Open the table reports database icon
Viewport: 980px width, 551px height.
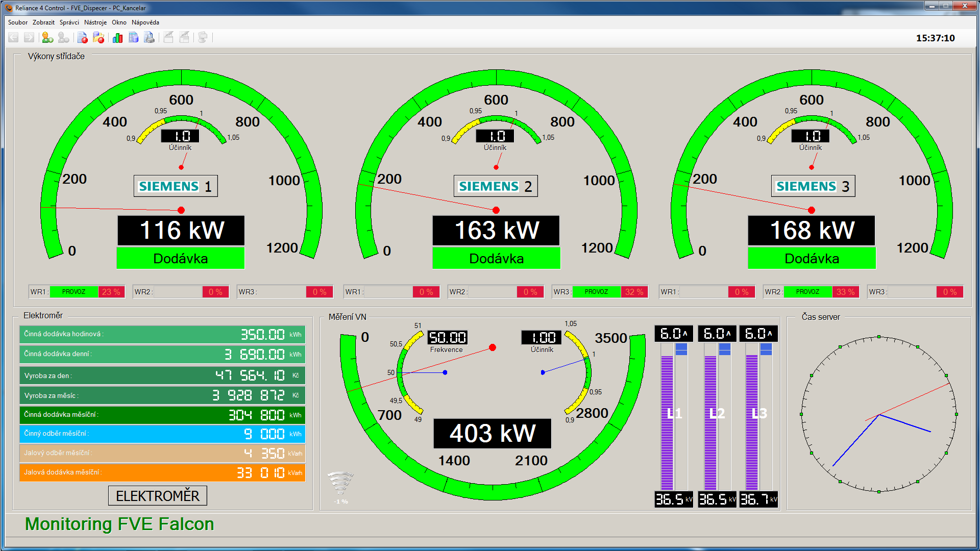[x=134, y=37]
